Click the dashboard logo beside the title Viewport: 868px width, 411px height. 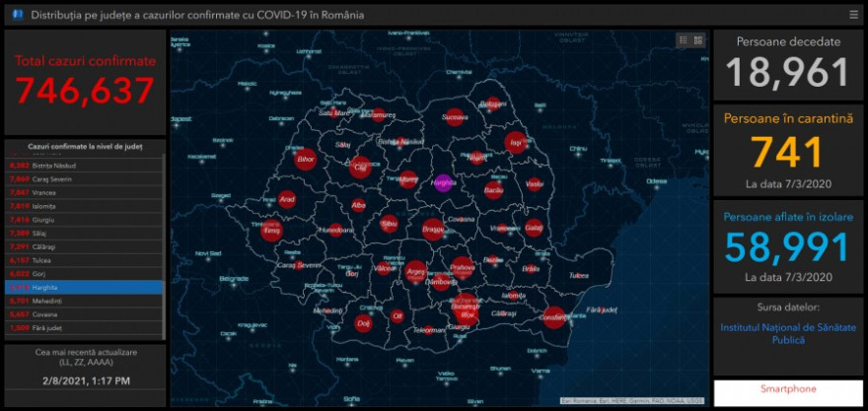click(x=17, y=15)
